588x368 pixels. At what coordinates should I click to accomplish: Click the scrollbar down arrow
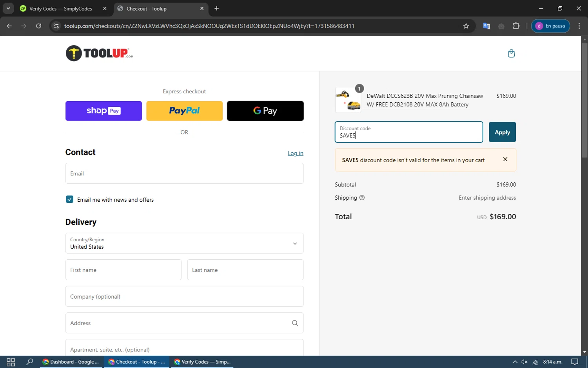[584, 352]
